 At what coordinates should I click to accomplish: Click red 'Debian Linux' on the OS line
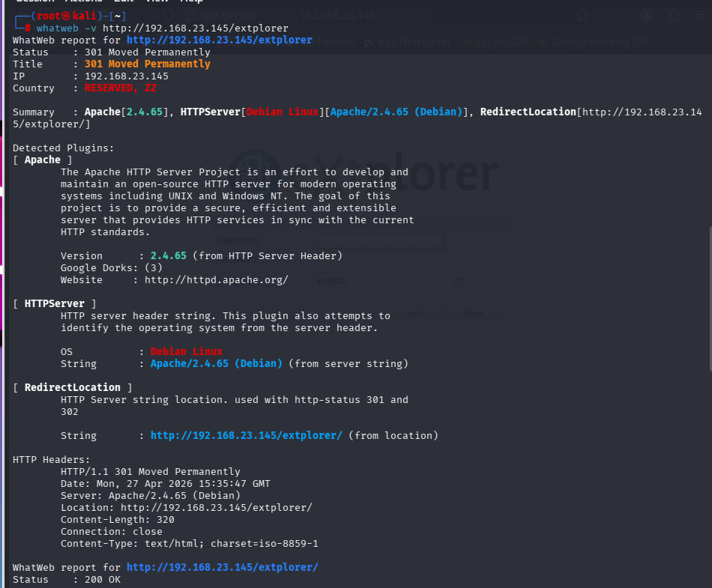click(186, 351)
